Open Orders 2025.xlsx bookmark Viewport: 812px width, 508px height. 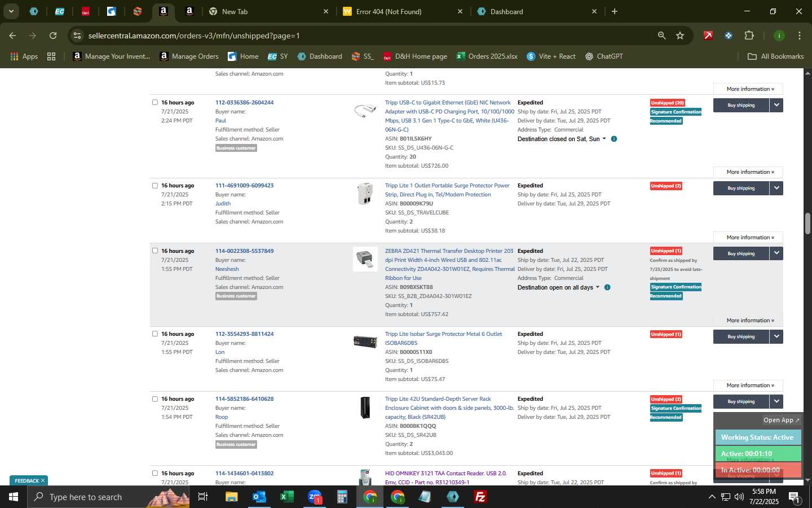487,56
